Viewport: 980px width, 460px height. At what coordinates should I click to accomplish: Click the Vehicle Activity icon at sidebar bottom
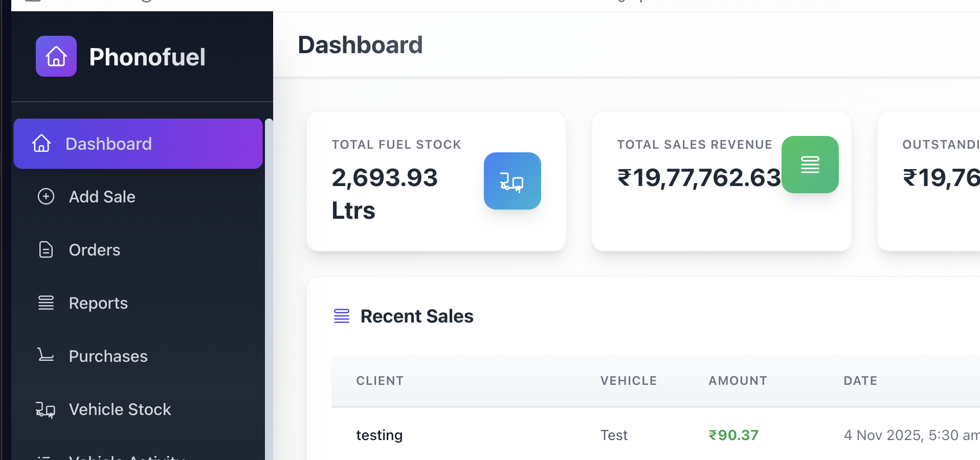[x=46, y=456]
